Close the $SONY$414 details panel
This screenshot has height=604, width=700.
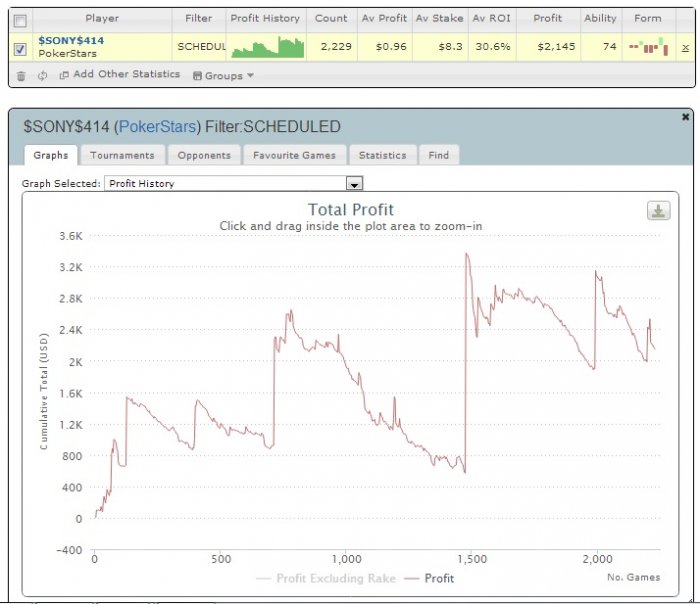pyautogui.click(x=686, y=117)
